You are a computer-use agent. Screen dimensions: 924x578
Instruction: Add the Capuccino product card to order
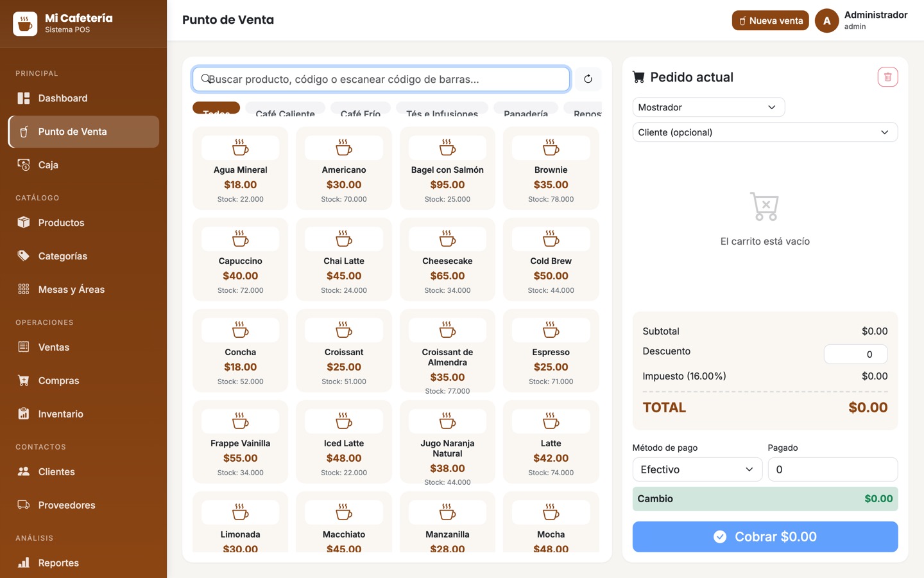pos(241,259)
